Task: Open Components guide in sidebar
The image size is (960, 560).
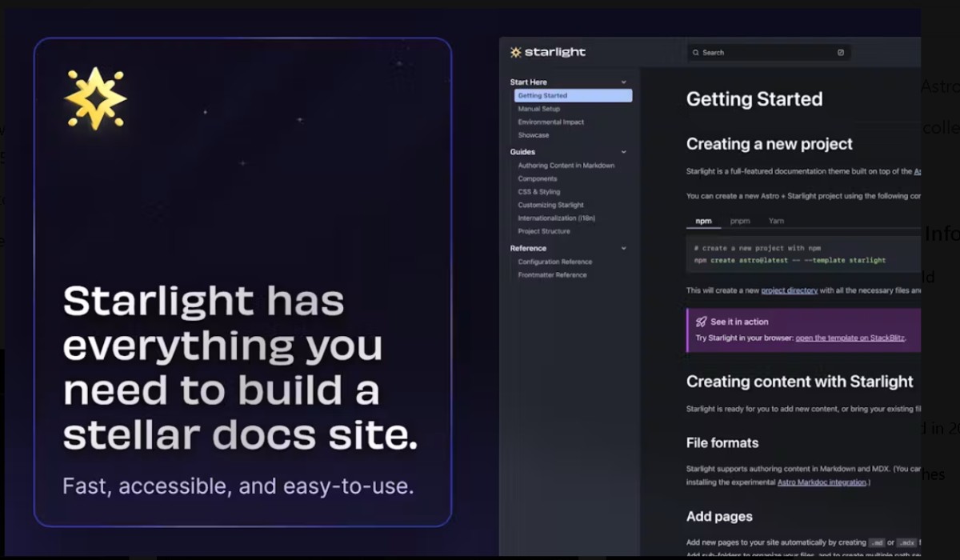Action: [x=537, y=179]
